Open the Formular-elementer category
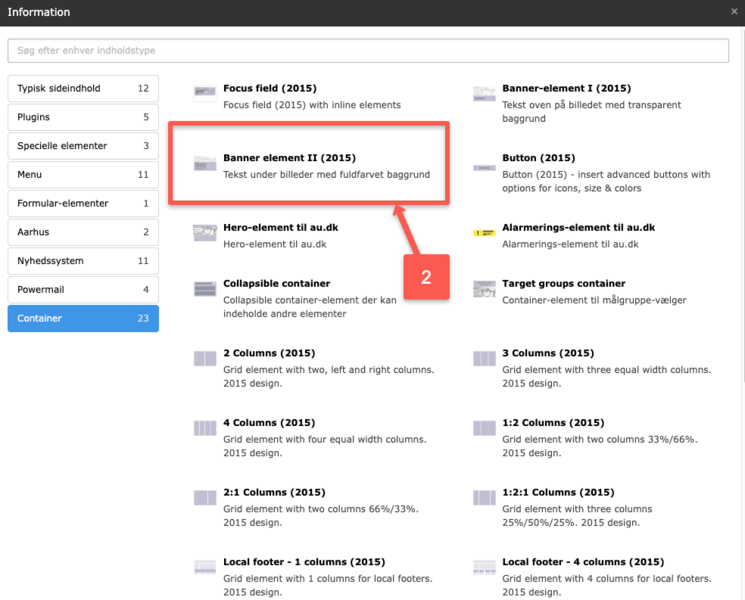The width and height of the screenshot is (745, 600). pyautogui.click(x=82, y=204)
